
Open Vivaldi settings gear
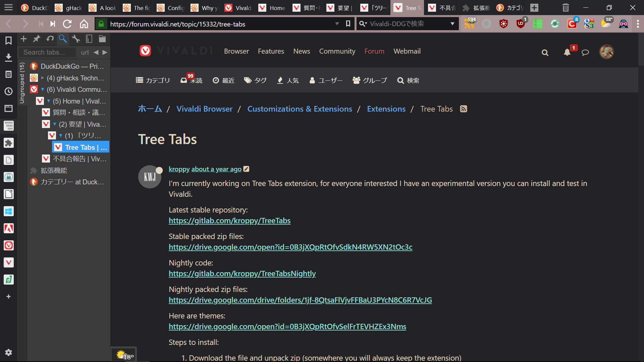8,352
